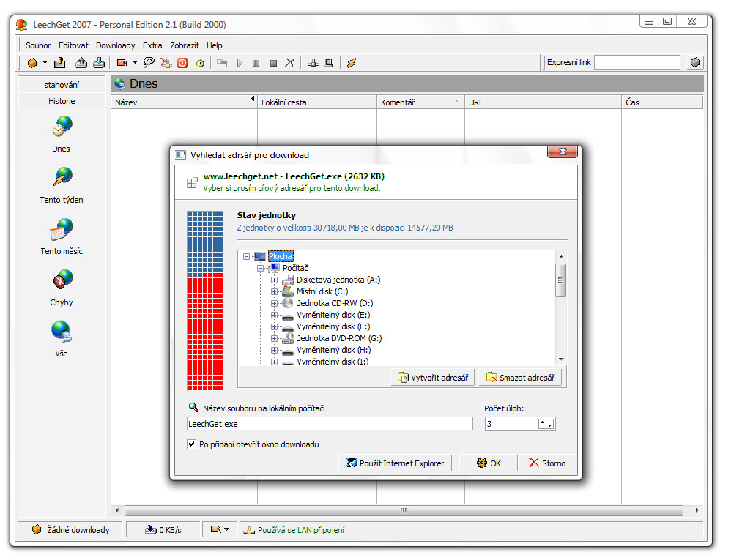Click the Používá se LAN připojení status text
Image resolution: width=731 pixels, height=560 pixels.
point(301,530)
